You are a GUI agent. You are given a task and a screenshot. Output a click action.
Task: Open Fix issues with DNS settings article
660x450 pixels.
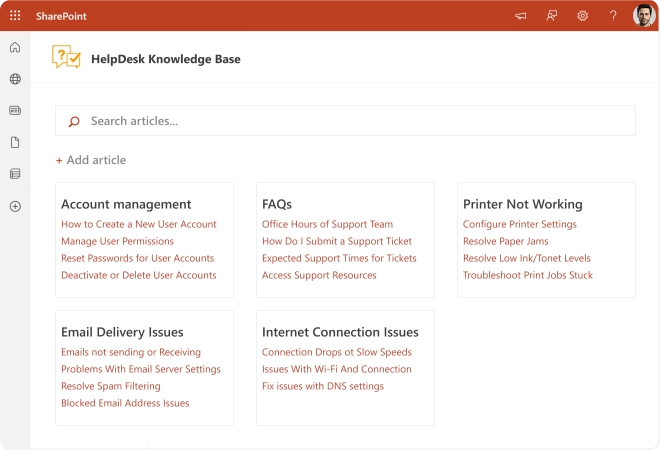pos(323,386)
